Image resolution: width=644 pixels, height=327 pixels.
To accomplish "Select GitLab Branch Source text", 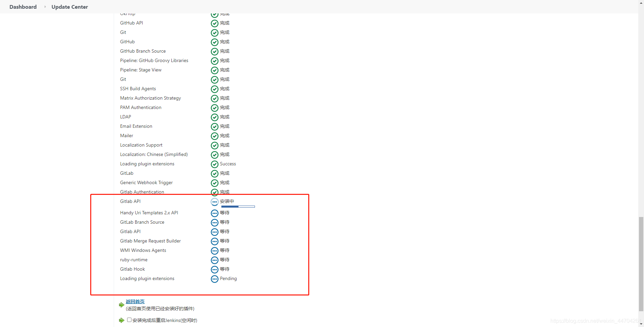I will (142, 222).
